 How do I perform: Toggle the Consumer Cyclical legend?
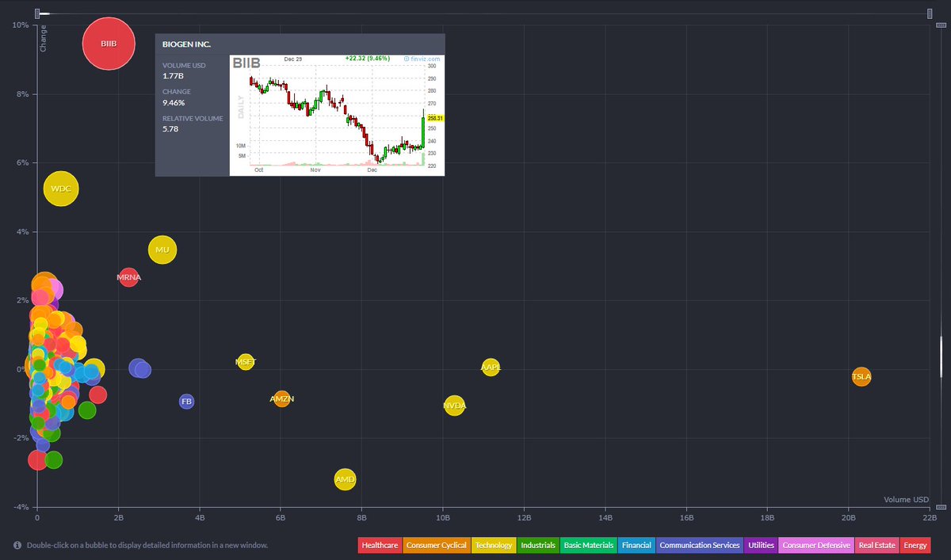(436, 545)
